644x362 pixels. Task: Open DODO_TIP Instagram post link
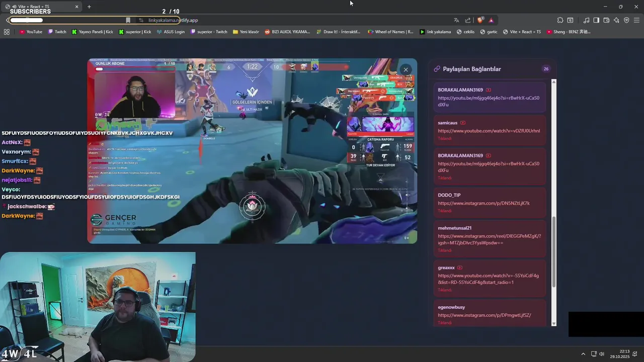coord(484,203)
